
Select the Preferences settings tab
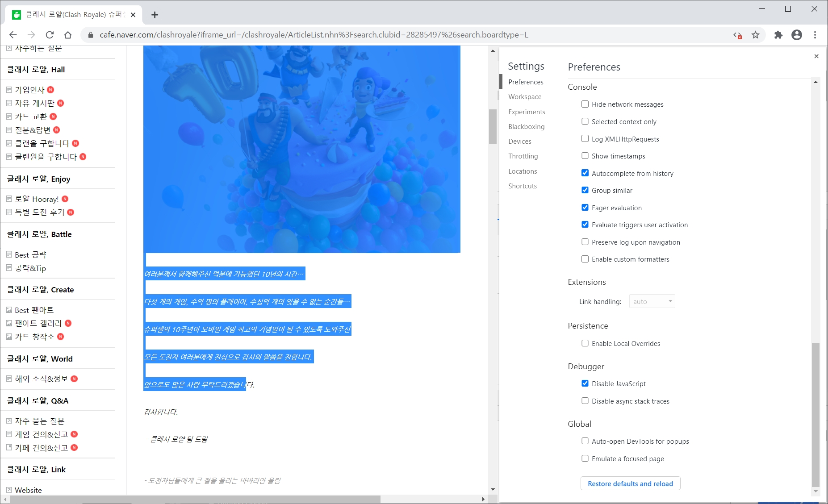[526, 82]
